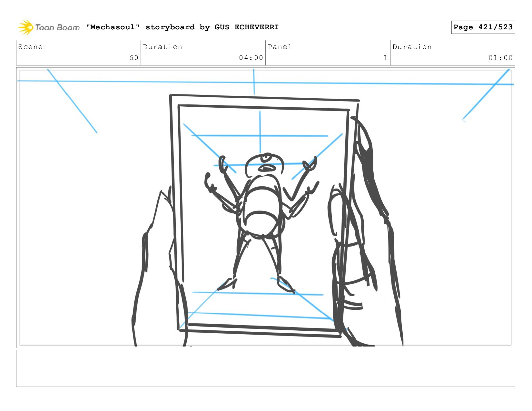Click the panel number 1
The height and width of the screenshot is (411, 532).
point(385,58)
